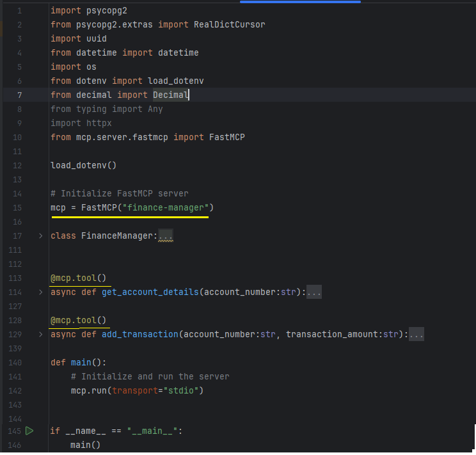The height and width of the screenshot is (455, 476).
Task: Click the FinanceManager class name
Action: tap(117, 235)
